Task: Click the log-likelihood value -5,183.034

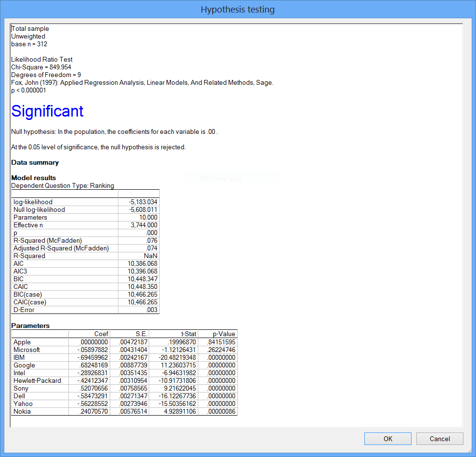Action: point(143,202)
